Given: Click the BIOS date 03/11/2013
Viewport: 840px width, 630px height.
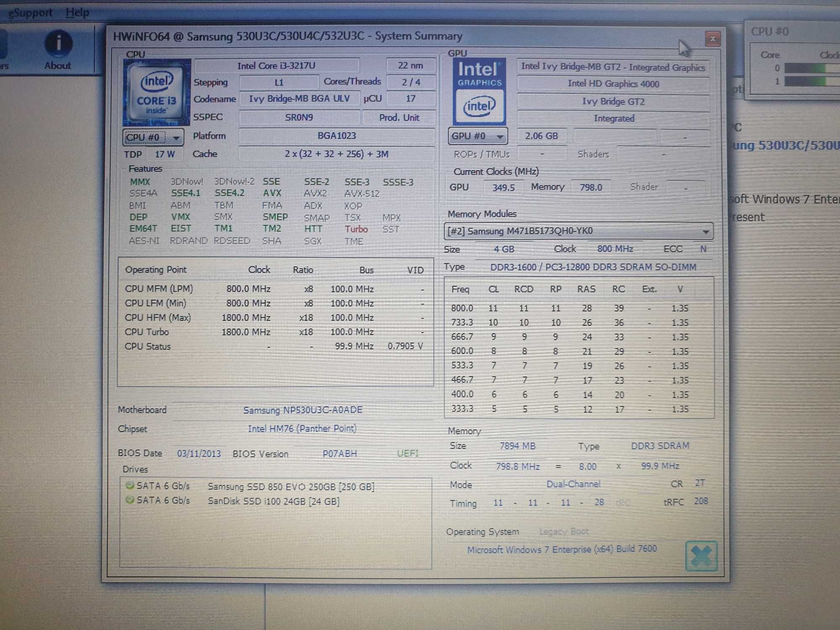Looking at the screenshot, I should point(199,454).
